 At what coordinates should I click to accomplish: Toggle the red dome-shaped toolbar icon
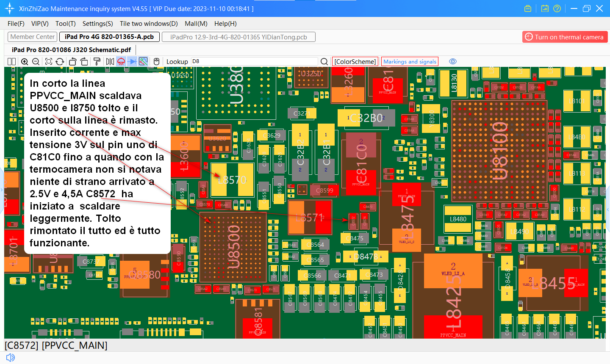121,62
